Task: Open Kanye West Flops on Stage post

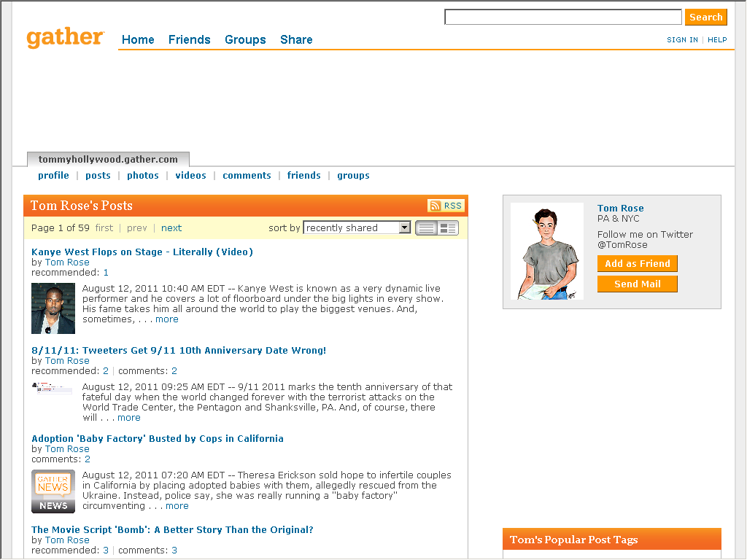Action: [142, 252]
